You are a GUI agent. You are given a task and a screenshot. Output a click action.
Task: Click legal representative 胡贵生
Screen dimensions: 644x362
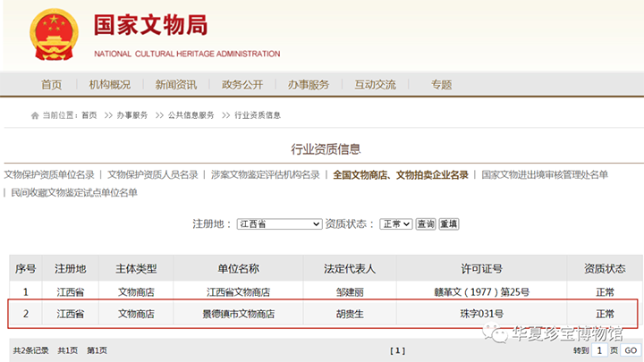(x=350, y=314)
